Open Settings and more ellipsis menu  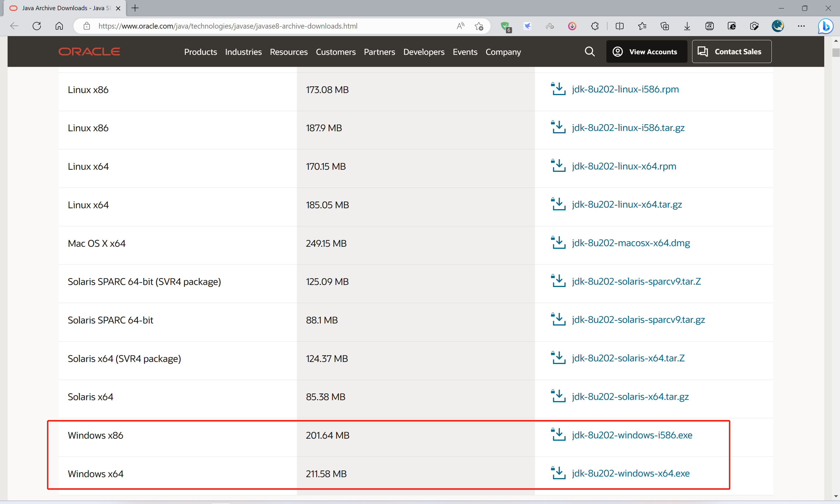click(x=801, y=26)
